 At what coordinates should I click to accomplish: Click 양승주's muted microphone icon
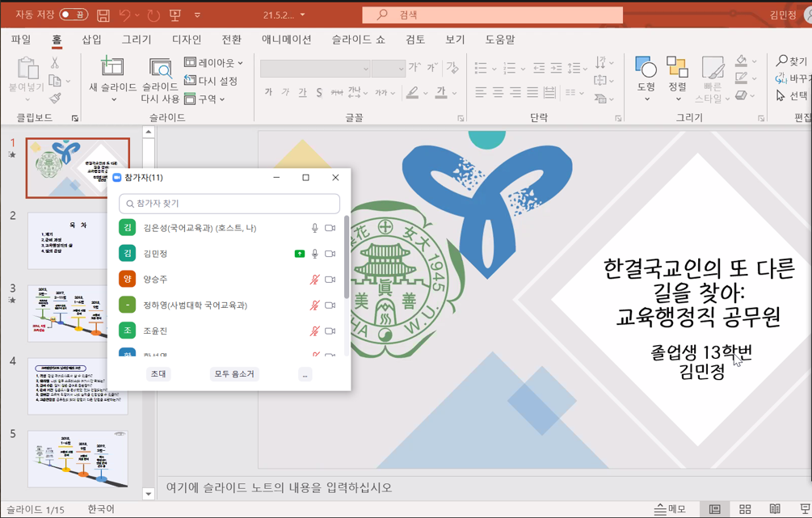pos(314,279)
